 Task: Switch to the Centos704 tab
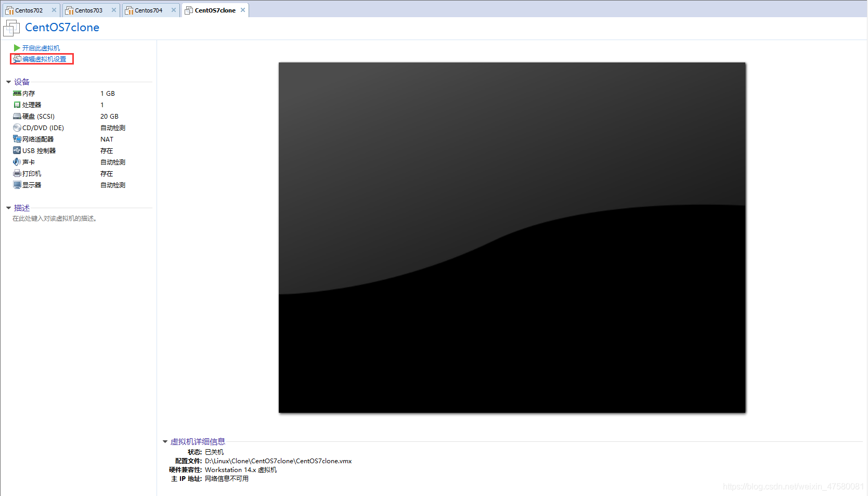(150, 10)
